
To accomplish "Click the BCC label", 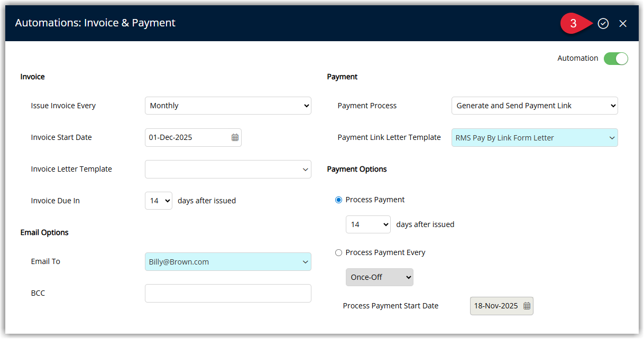I will [38, 293].
